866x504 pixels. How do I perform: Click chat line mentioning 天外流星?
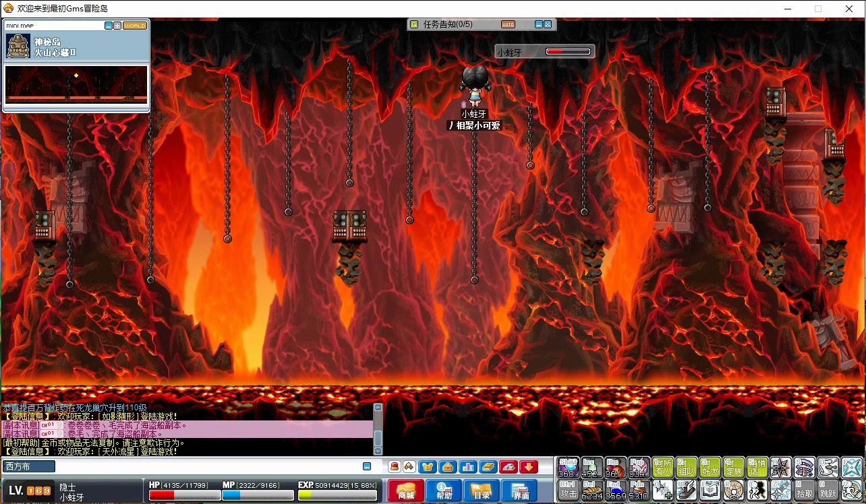tap(91, 451)
